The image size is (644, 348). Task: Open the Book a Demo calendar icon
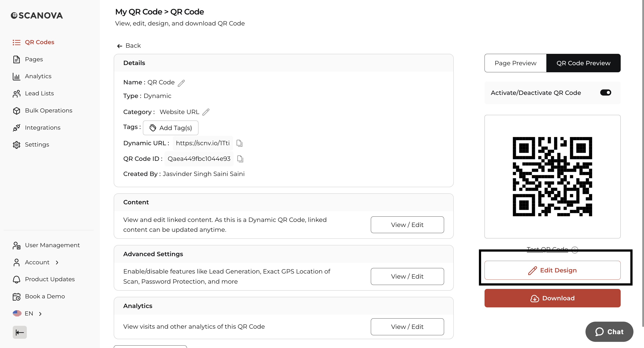[16, 297]
